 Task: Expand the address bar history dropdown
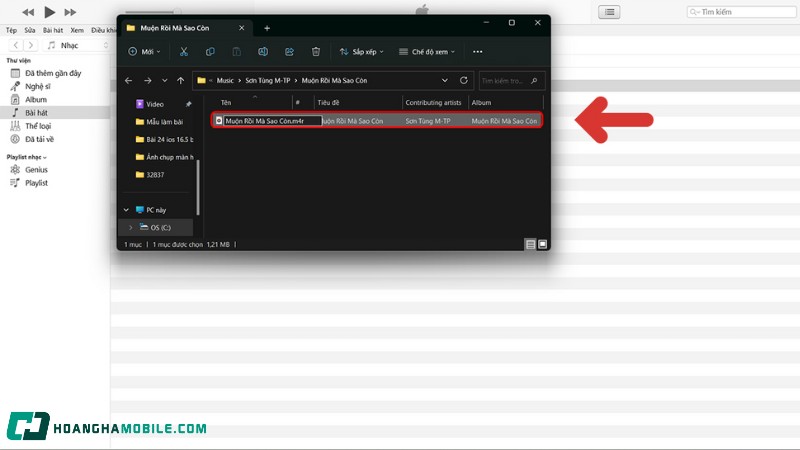point(444,80)
